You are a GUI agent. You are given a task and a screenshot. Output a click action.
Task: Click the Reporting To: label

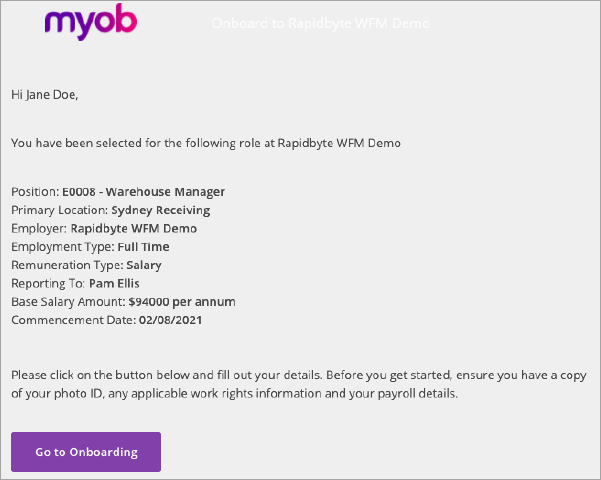point(48,283)
